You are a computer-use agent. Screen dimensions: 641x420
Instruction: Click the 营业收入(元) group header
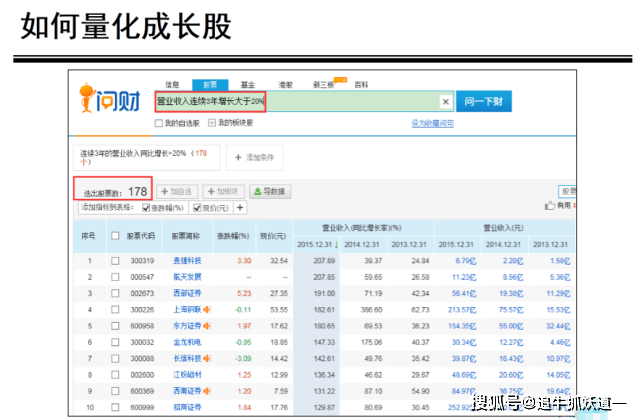pyautogui.click(x=504, y=228)
